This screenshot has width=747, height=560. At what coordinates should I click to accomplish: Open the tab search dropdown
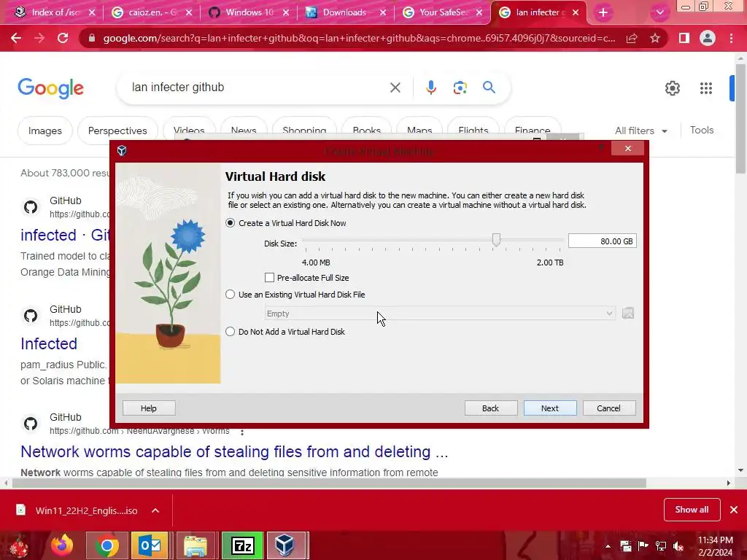659,13
